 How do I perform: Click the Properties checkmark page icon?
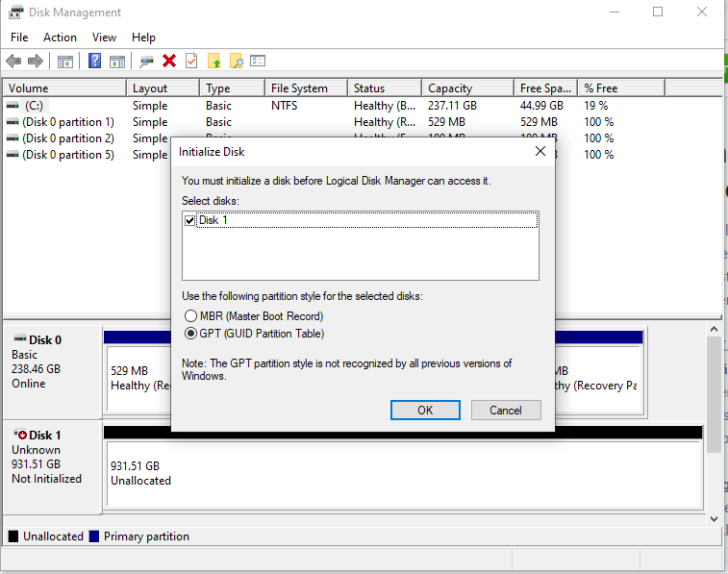coord(191,61)
